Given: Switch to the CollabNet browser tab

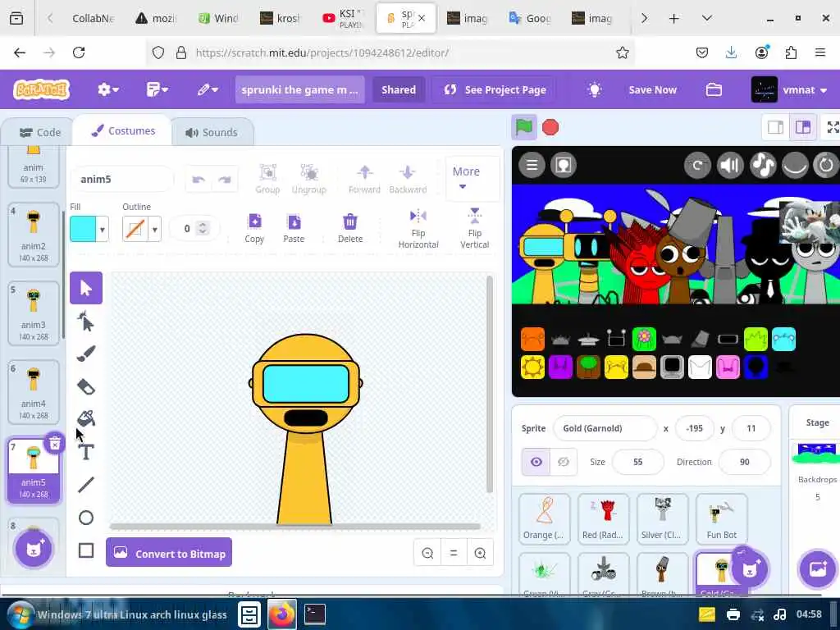Looking at the screenshot, I should [94, 18].
